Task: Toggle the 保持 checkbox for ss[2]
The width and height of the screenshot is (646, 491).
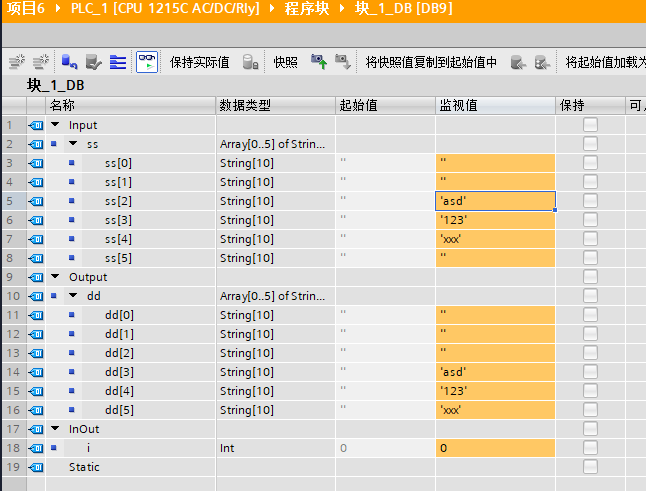Action: click(x=590, y=201)
